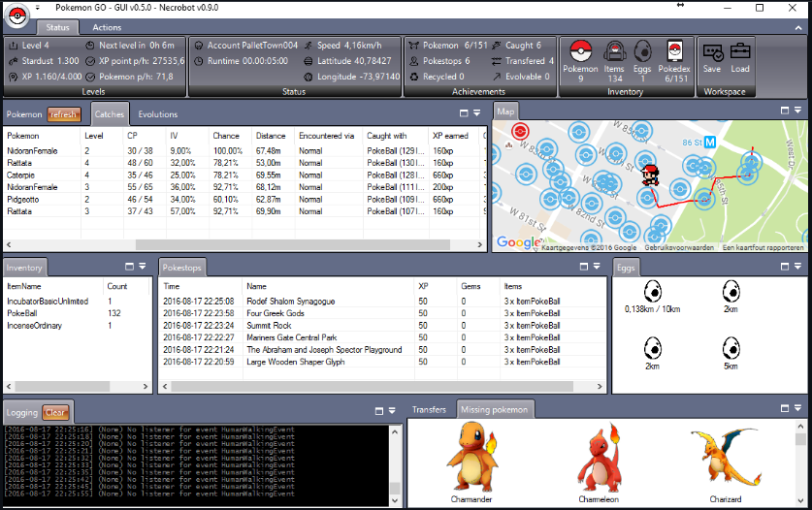The width and height of the screenshot is (812, 510).
Task: Maximize the Map panel
Action: (x=785, y=111)
